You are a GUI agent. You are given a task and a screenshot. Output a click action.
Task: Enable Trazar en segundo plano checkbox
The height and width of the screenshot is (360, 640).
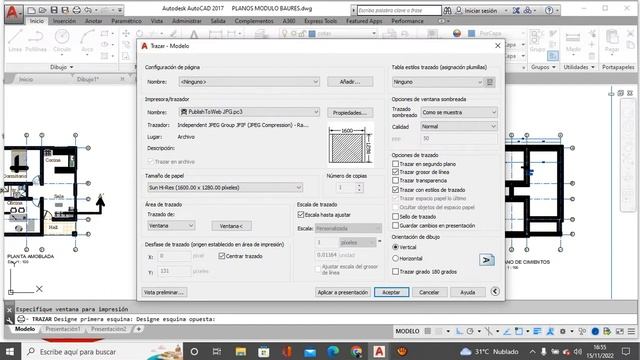pyautogui.click(x=395, y=164)
